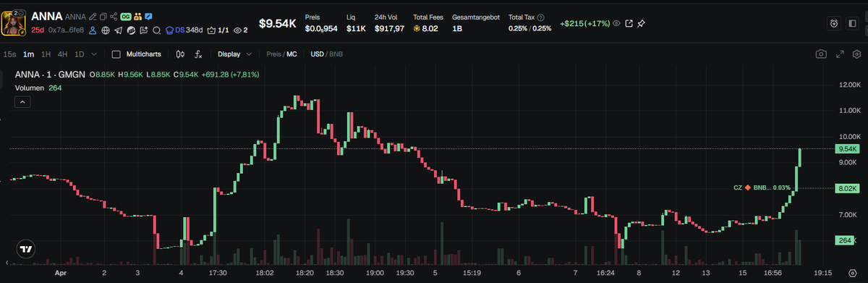Click the Preis $0.0₅954 value
The width and height of the screenshot is (868, 283).
(x=321, y=29)
